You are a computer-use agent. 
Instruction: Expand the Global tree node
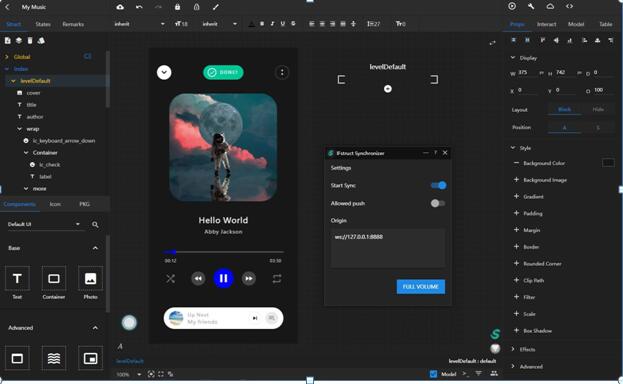click(6, 57)
